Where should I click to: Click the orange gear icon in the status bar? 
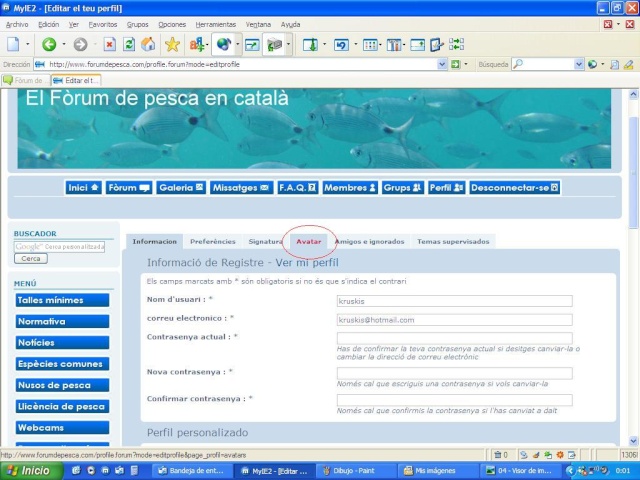560,455
